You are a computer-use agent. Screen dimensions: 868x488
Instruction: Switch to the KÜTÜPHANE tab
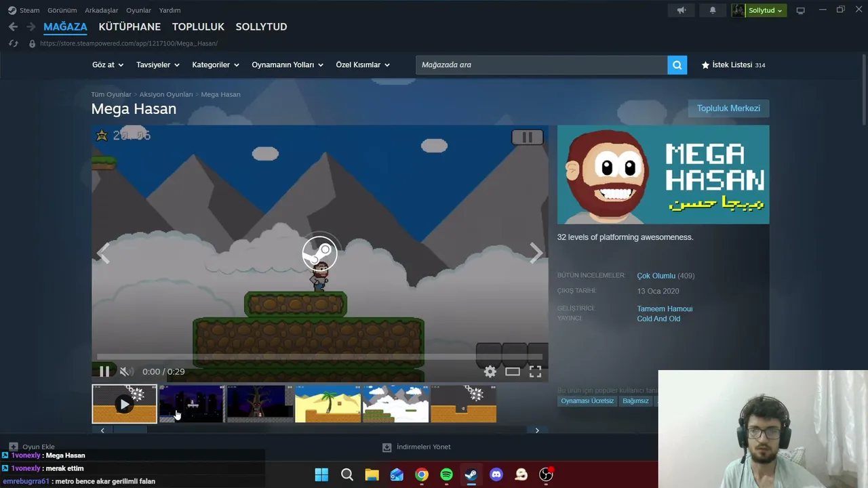pyautogui.click(x=130, y=27)
